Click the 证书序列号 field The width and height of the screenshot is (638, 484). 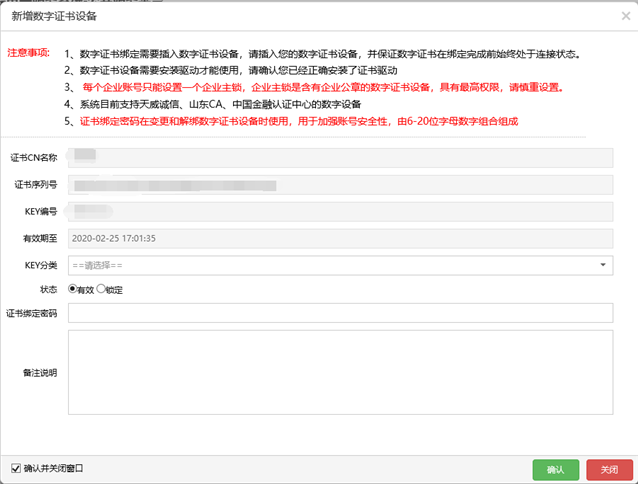340,185
